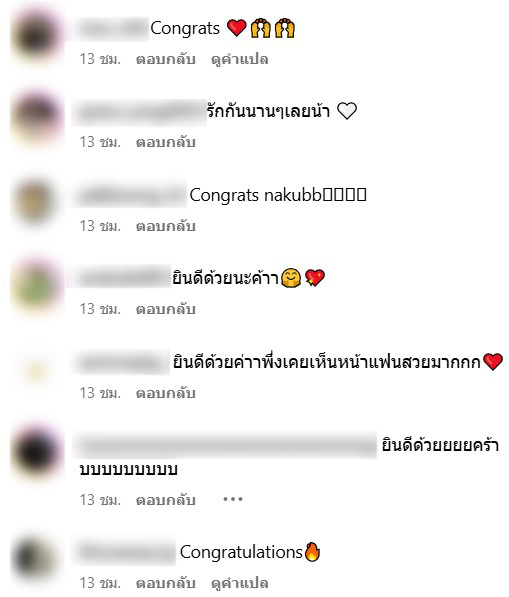Reply to the Congratulations fire comment
Image resolution: width=509 pixels, height=597 pixels.
click(166, 583)
